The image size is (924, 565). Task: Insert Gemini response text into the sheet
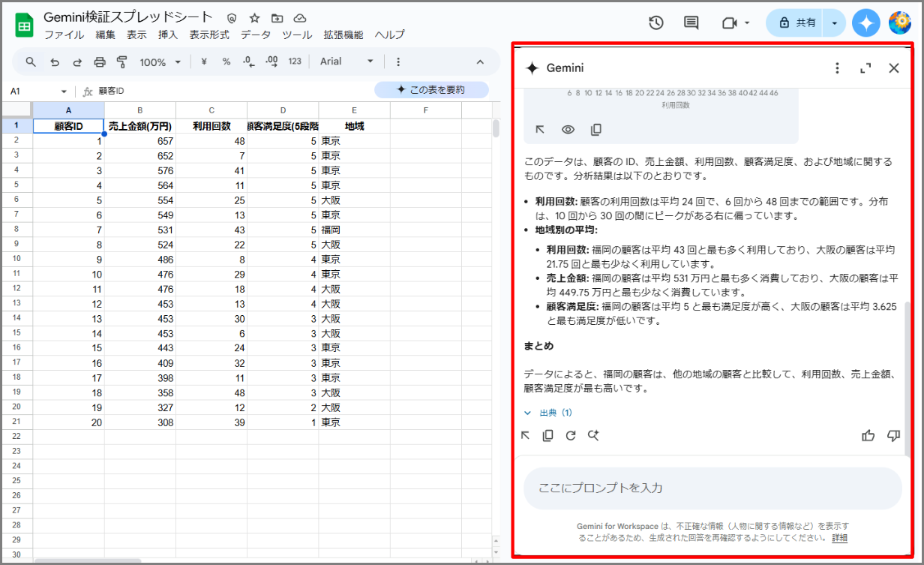coord(526,435)
